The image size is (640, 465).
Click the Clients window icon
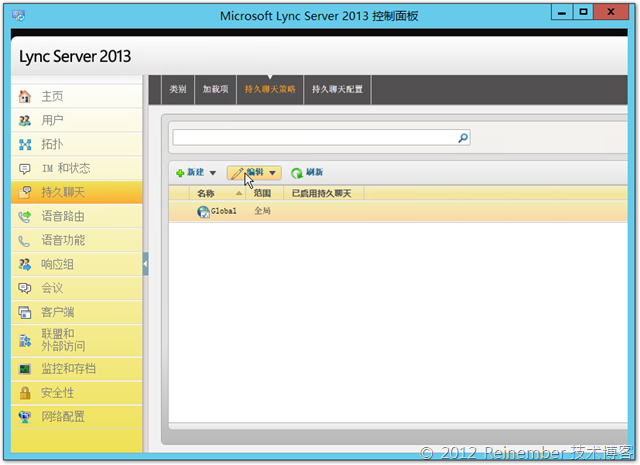25,312
